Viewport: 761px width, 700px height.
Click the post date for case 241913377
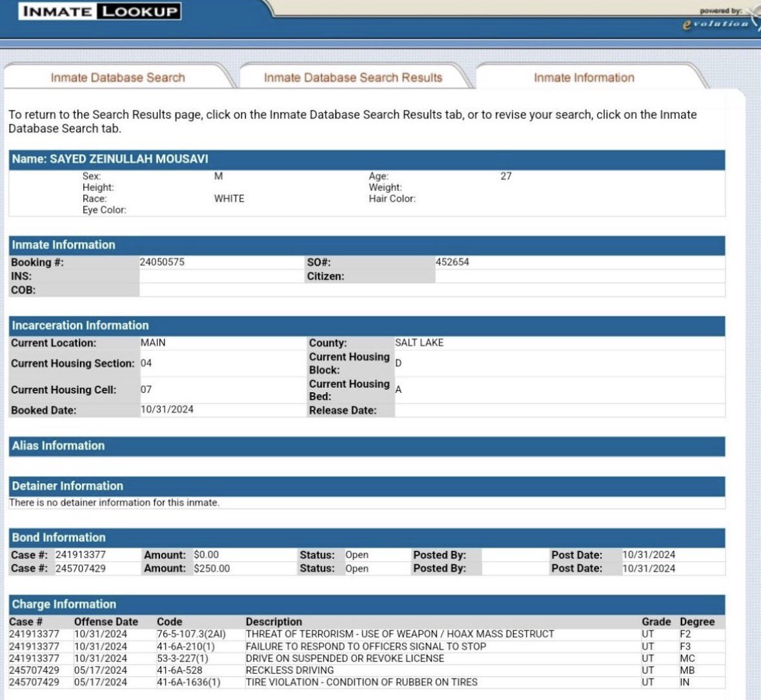coord(649,554)
